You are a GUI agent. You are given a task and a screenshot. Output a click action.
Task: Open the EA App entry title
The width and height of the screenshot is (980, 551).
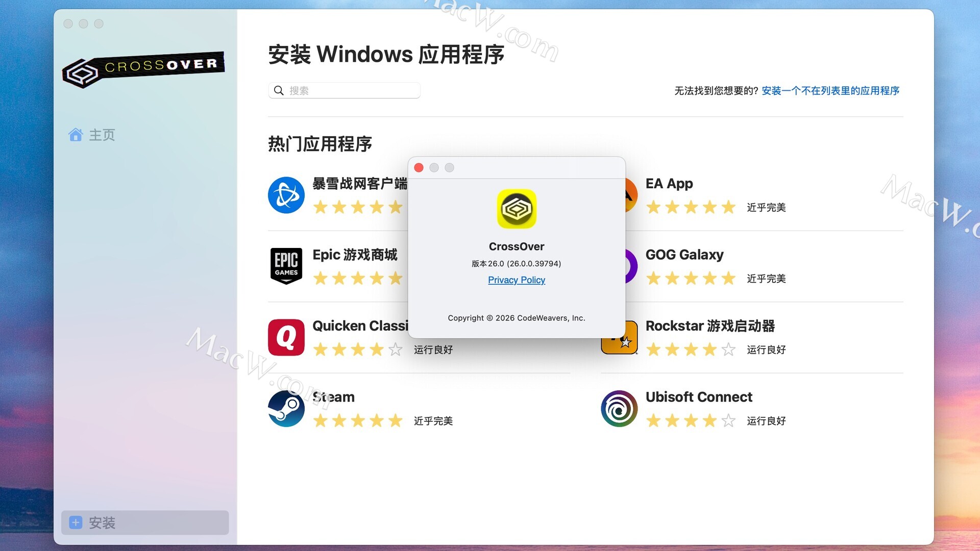click(x=669, y=184)
